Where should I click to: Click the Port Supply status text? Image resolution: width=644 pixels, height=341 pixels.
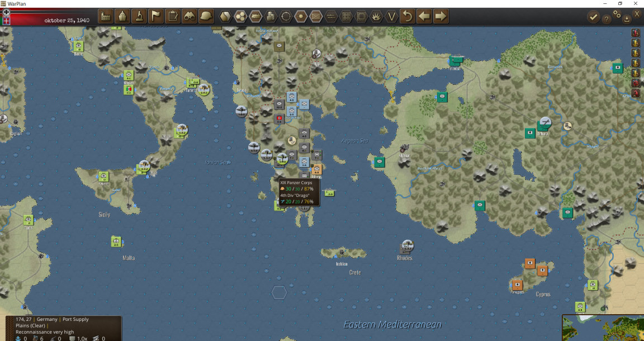coord(75,319)
